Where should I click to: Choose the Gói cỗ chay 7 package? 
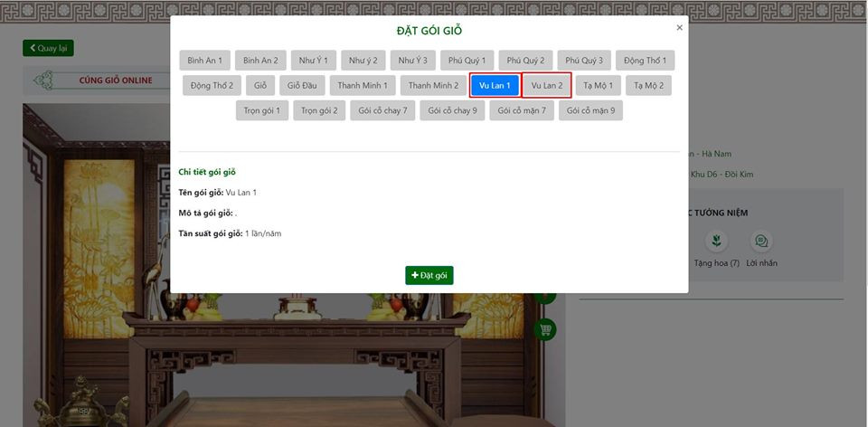(x=382, y=110)
